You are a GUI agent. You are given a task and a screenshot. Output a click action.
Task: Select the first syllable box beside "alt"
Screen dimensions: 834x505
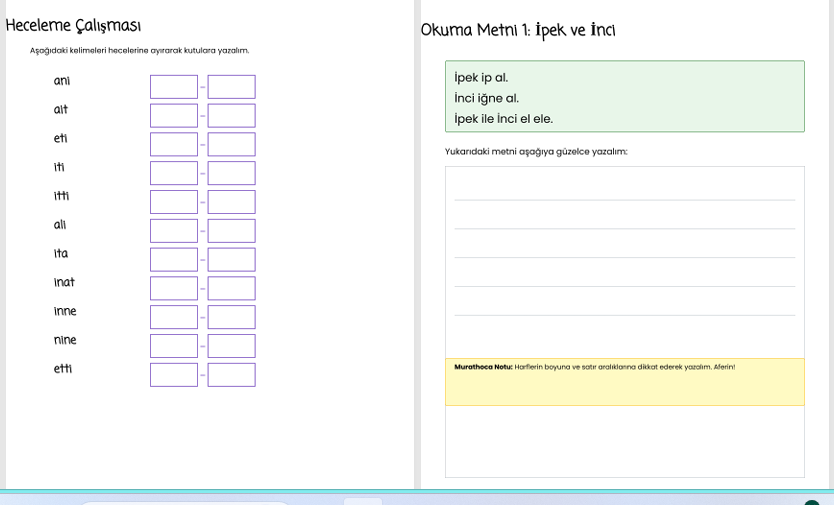coord(174,116)
